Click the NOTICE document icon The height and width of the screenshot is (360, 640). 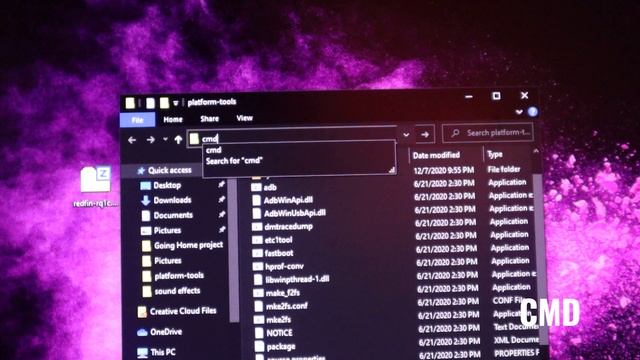click(259, 333)
